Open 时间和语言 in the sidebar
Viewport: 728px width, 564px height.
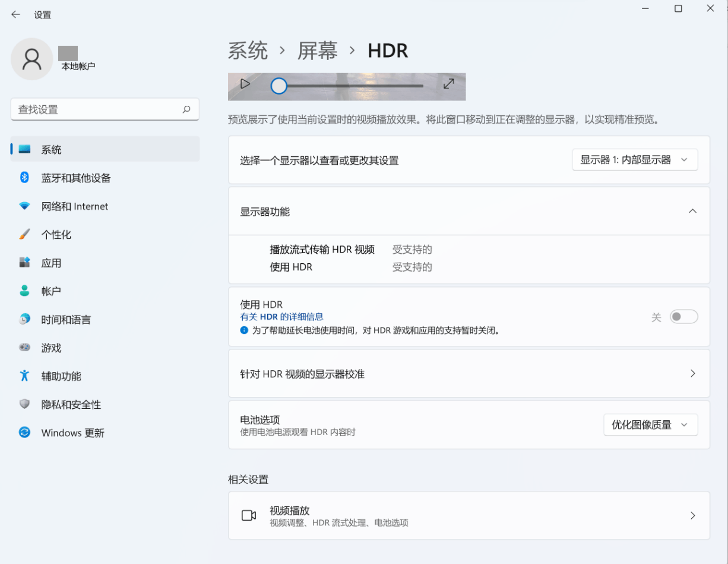(x=105, y=320)
